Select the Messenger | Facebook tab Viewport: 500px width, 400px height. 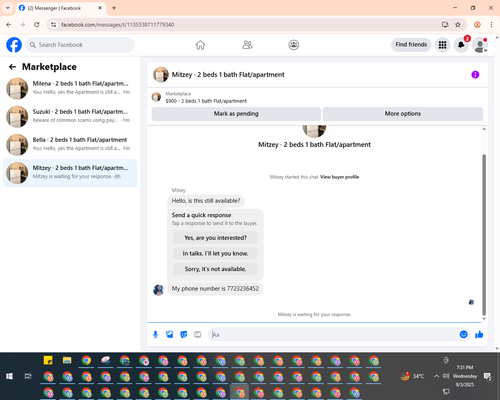[61, 8]
